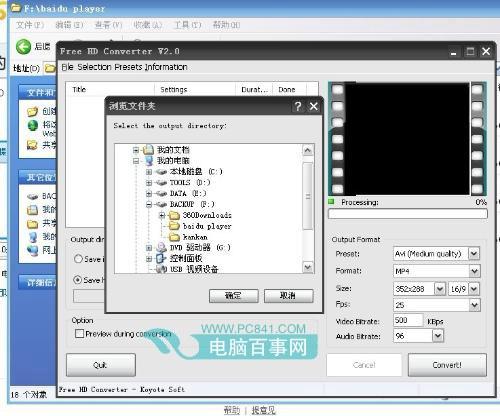500x416 pixels.
Task: Select the baidu player folder
Action: point(200,226)
